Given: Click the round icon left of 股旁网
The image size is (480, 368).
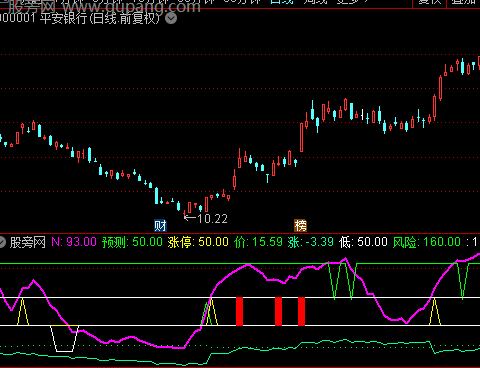Looking at the screenshot, I should [2, 242].
